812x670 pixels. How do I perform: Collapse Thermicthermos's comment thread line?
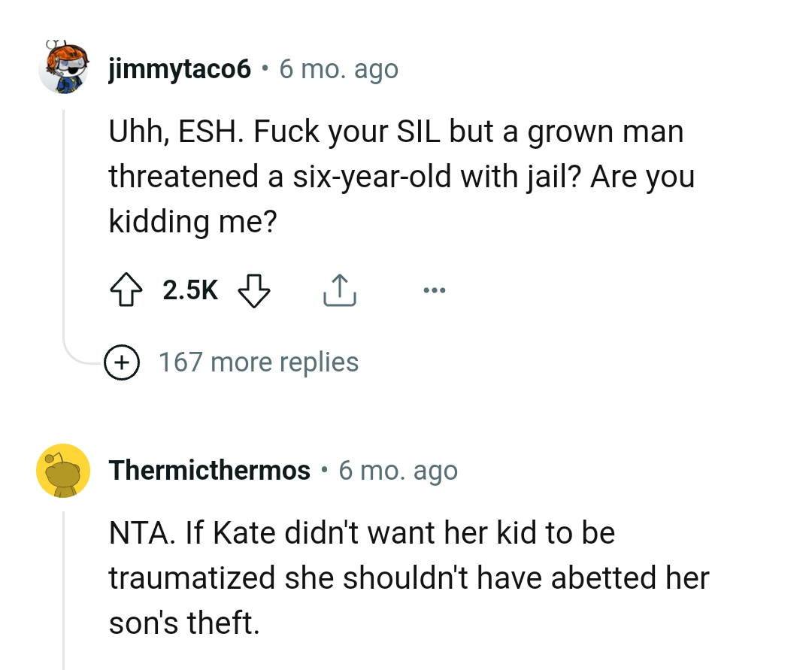pyautogui.click(x=64, y=594)
